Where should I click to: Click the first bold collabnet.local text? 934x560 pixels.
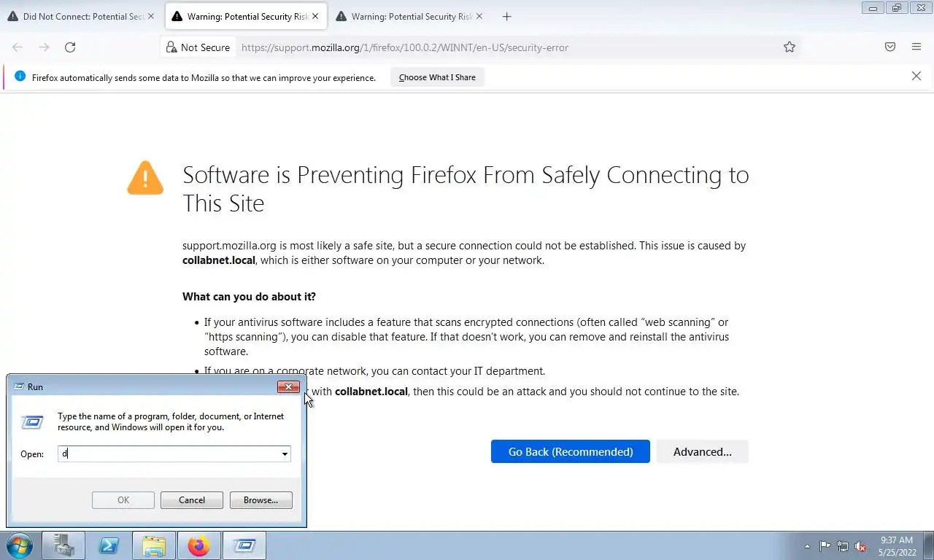pyautogui.click(x=219, y=260)
